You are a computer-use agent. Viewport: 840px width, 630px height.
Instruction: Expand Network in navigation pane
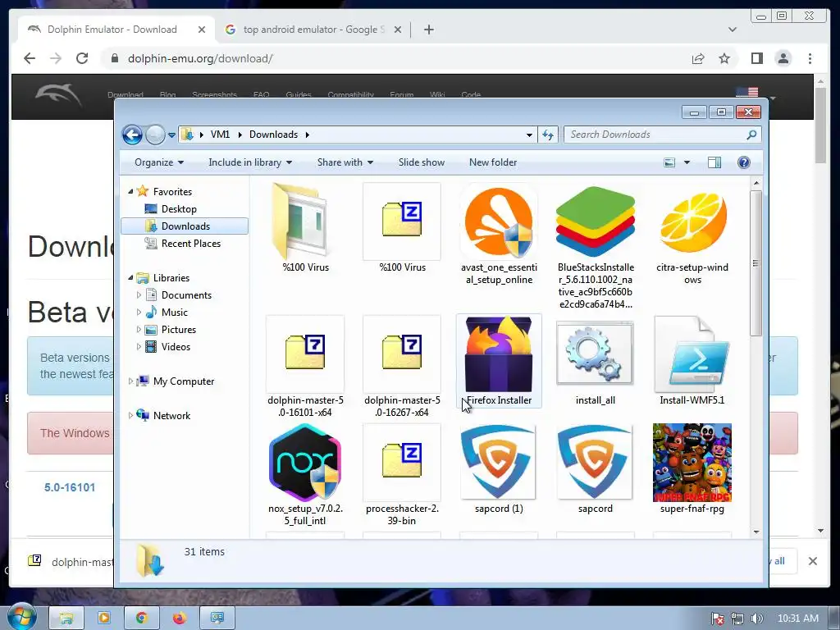pyautogui.click(x=130, y=415)
